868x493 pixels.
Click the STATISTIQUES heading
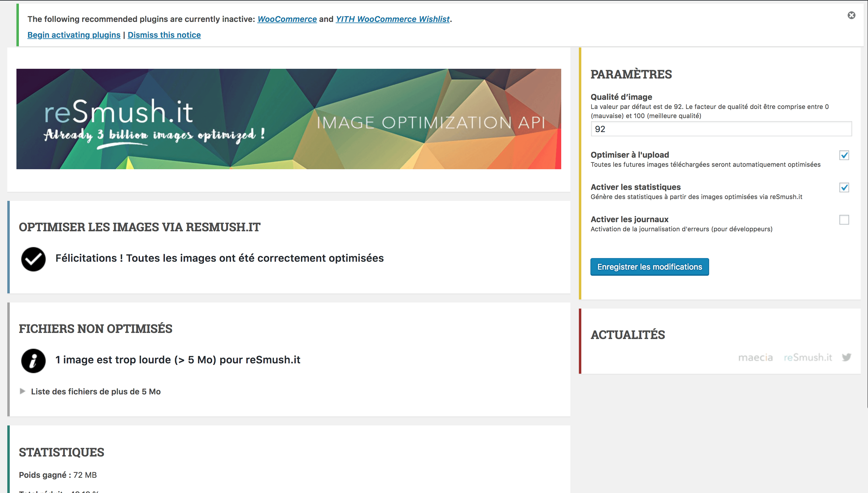coord(61,452)
